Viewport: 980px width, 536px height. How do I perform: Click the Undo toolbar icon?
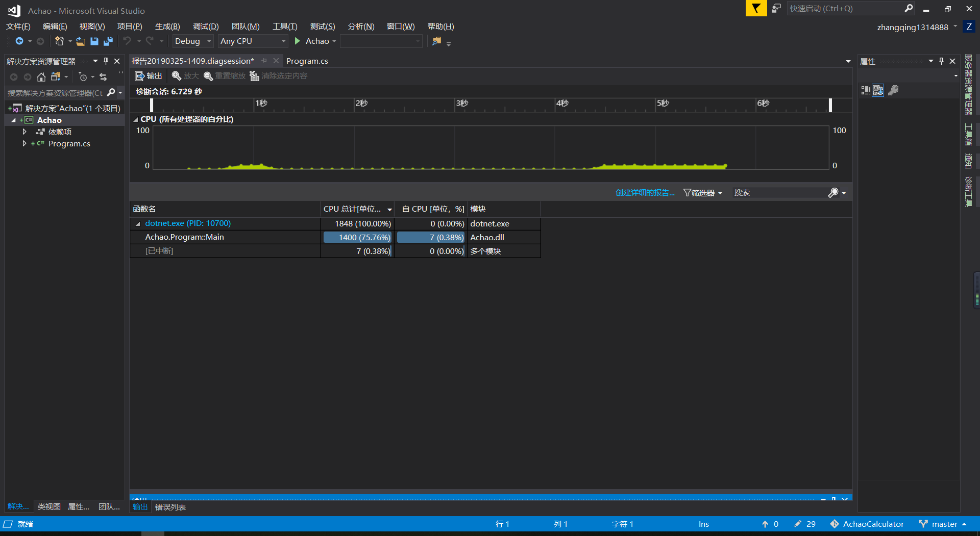(127, 41)
